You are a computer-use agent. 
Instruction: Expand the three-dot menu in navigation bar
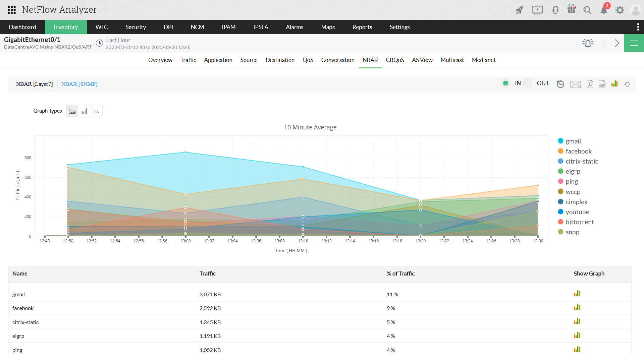point(638,27)
